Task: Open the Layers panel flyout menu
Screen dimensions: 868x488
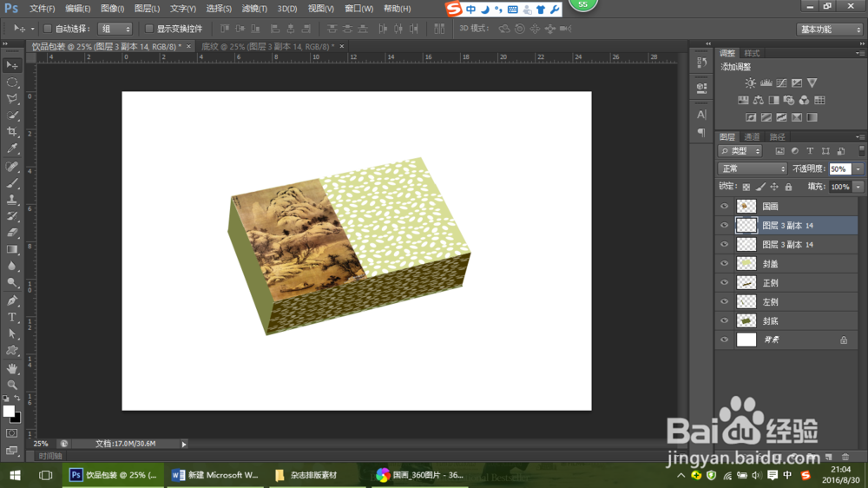Action: point(860,137)
